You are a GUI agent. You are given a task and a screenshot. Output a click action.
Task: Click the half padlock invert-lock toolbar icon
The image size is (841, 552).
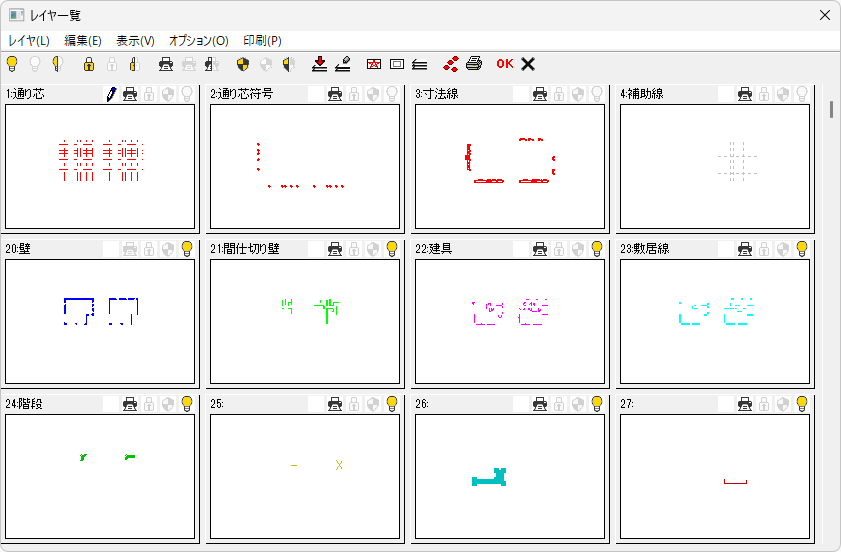coord(135,64)
